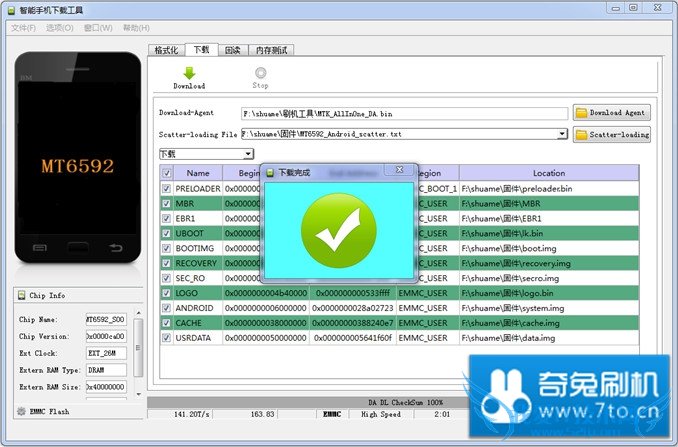Click the ANDROID end address 0x0000000028a02723
This screenshot has width=678, height=447.
click(x=353, y=308)
